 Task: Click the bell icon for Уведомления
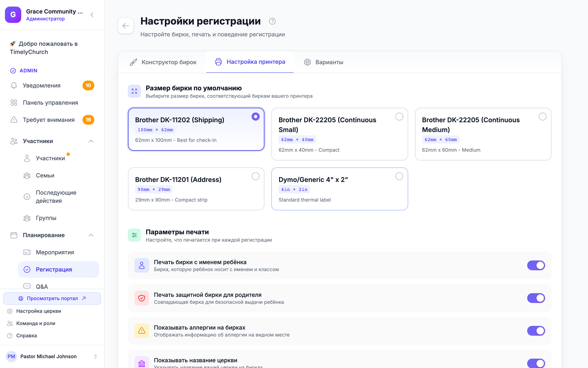[14, 85]
